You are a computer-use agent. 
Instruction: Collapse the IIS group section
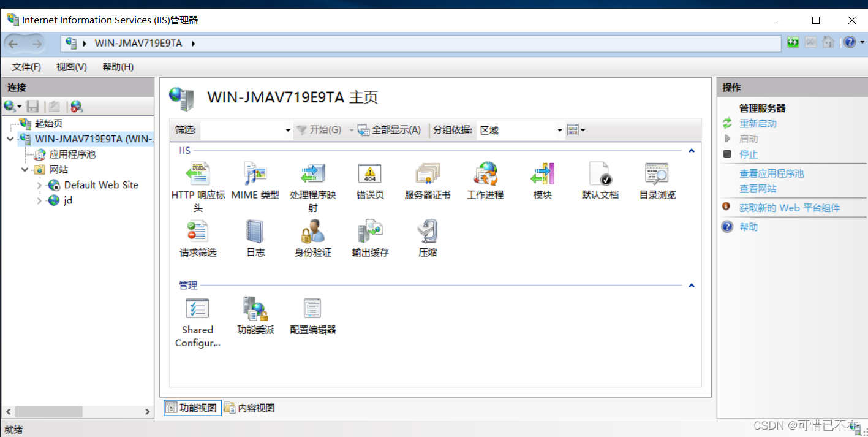(x=692, y=150)
